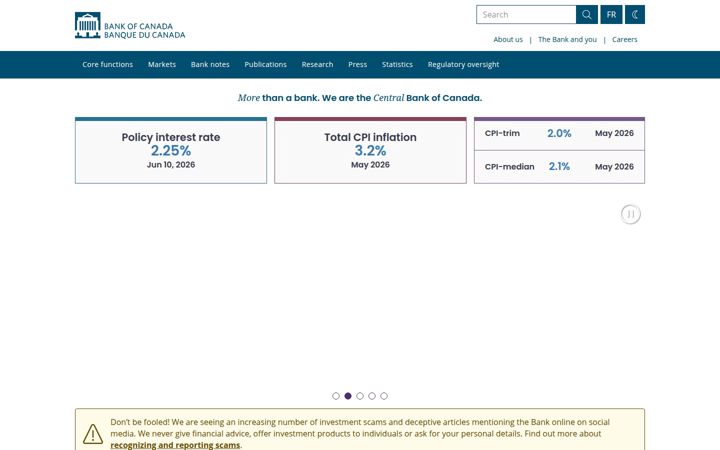This screenshot has height=450, width=720.
Task: Open Publications menu
Action: click(x=265, y=64)
